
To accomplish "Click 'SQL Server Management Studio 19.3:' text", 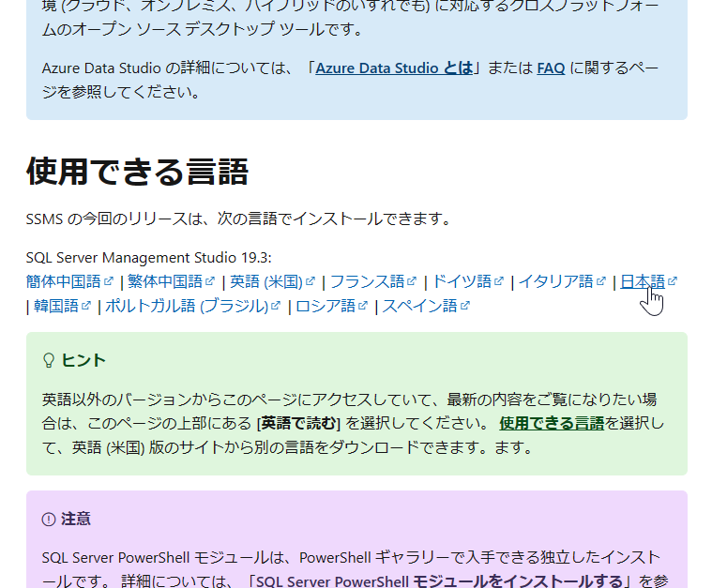I will tap(148, 258).
